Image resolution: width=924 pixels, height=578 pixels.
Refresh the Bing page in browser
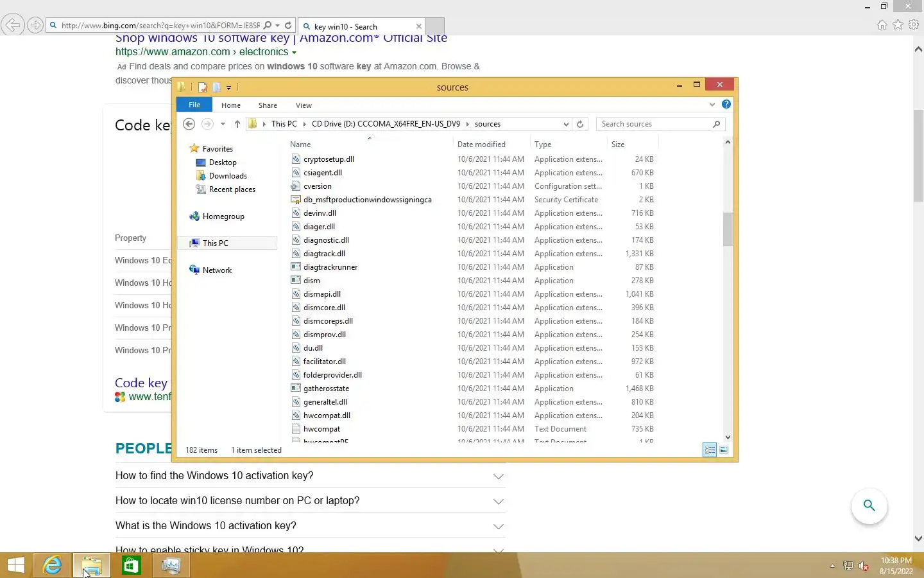point(288,26)
